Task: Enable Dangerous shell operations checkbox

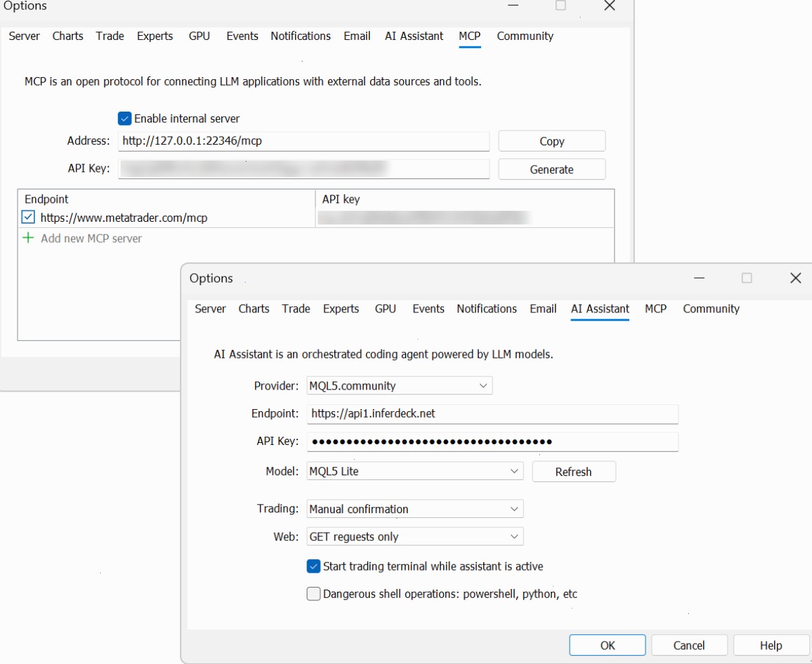Action: click(313, 594)
